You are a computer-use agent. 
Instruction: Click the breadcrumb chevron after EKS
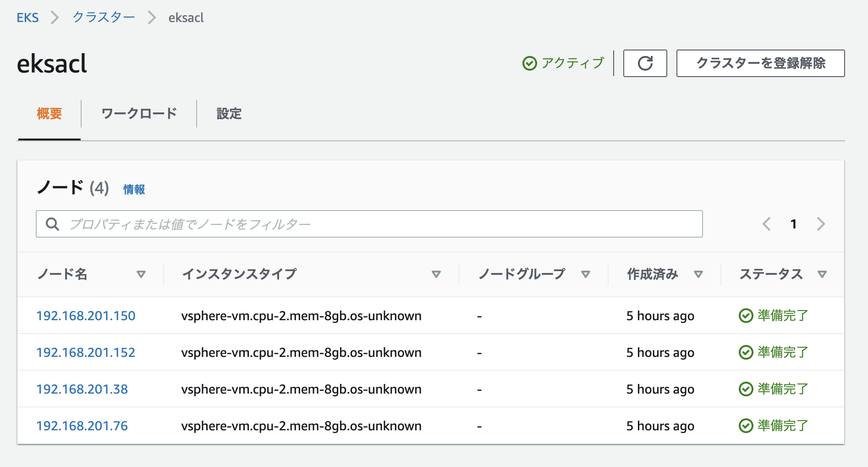55,17
